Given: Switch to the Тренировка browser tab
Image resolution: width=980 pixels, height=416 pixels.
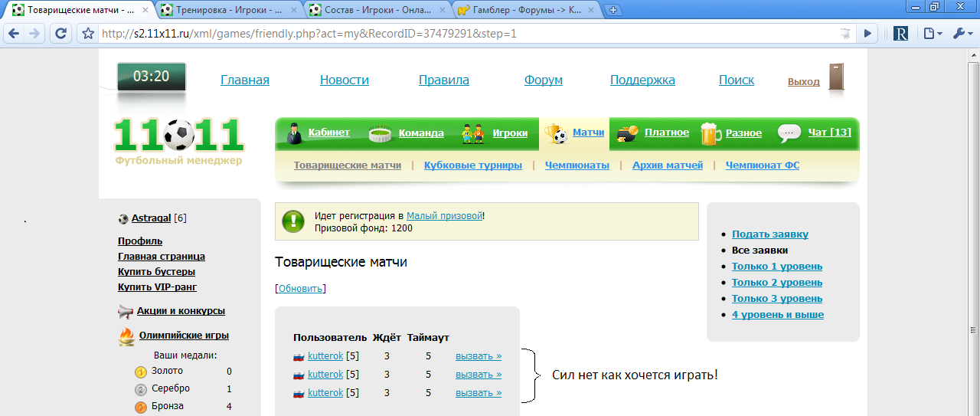Looking at the screenshot, I should point(228,10).
